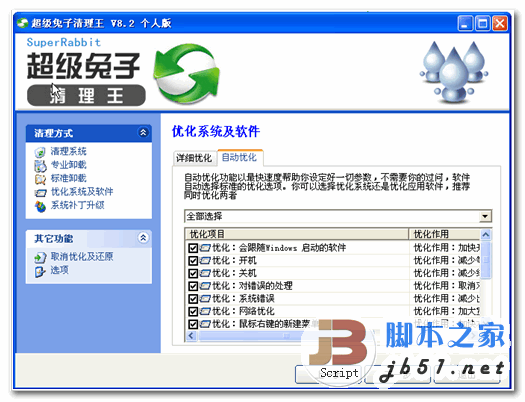
Task: Click the 优化作用：加大 cell
Action: coord(445,312)
